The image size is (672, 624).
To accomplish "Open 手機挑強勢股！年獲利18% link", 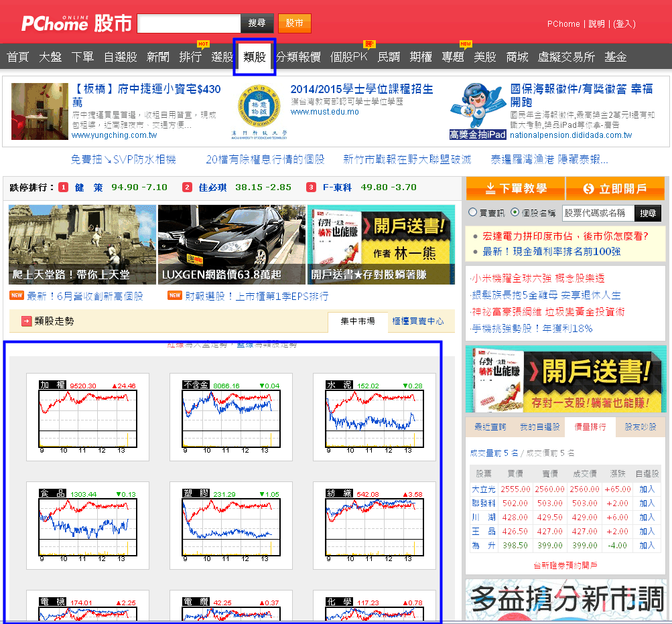I will point(531,329).
